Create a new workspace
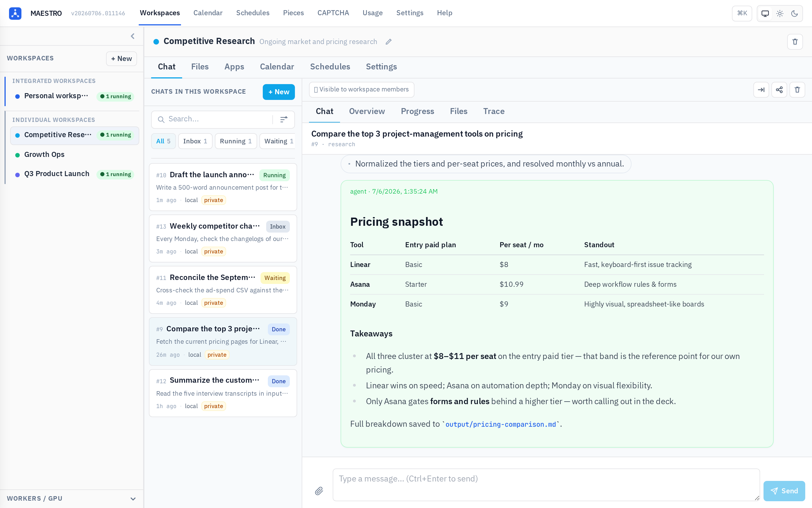812x508 pixels. coord(122,58)
